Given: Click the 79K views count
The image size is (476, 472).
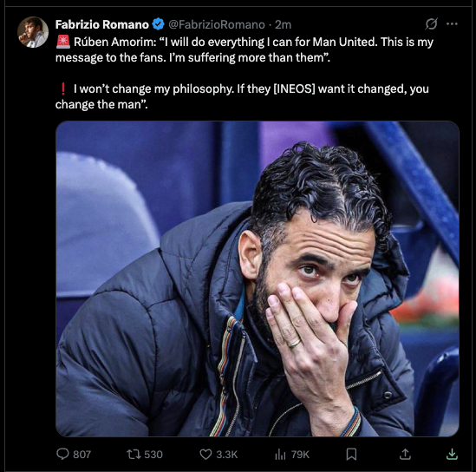Looking at the screenshot, I should pyautogui.click(x=300, y=455).
